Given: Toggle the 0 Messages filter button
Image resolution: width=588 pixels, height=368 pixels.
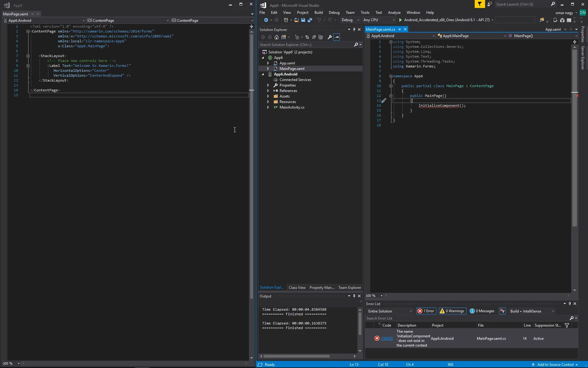Looking at the screenshot, I should (x=482, y=311).
